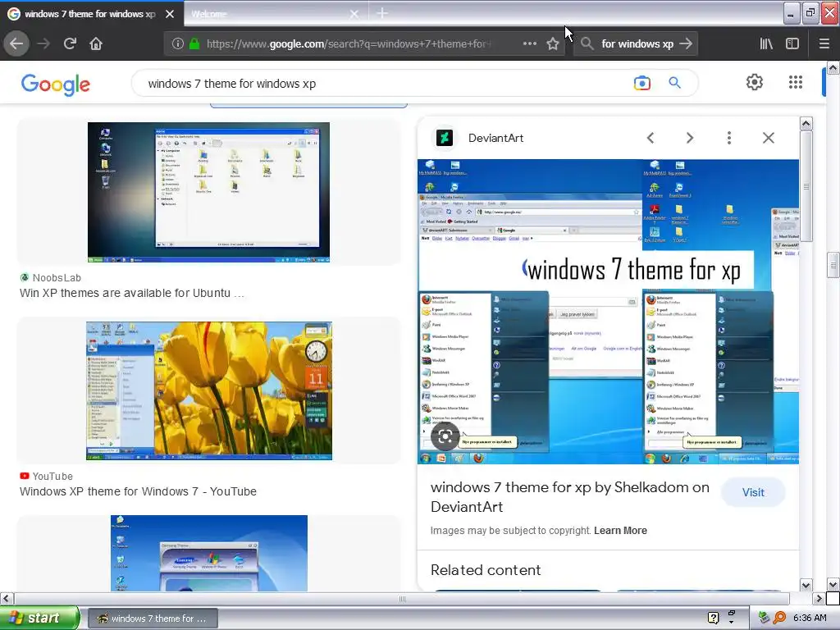Click the search bar magnifier icon
Image resolution: width=840 pixels, height=630 pixels.
pyautogui.click(x=587, y=43)
